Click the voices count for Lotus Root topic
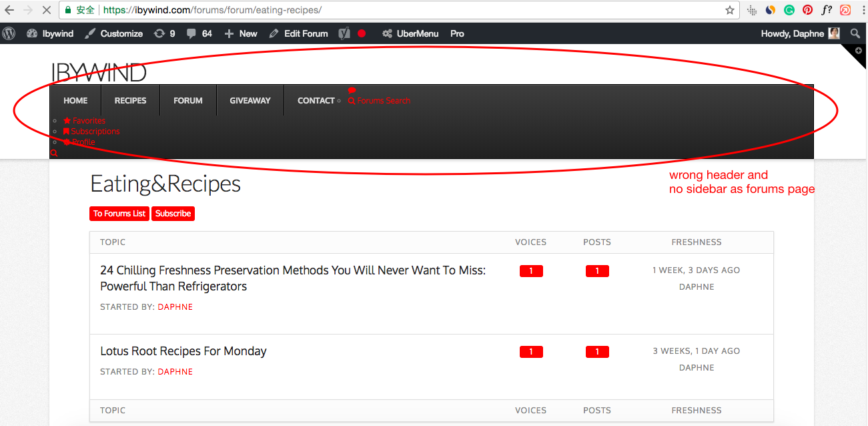The image size is (868, 426). tap(531, 352)
